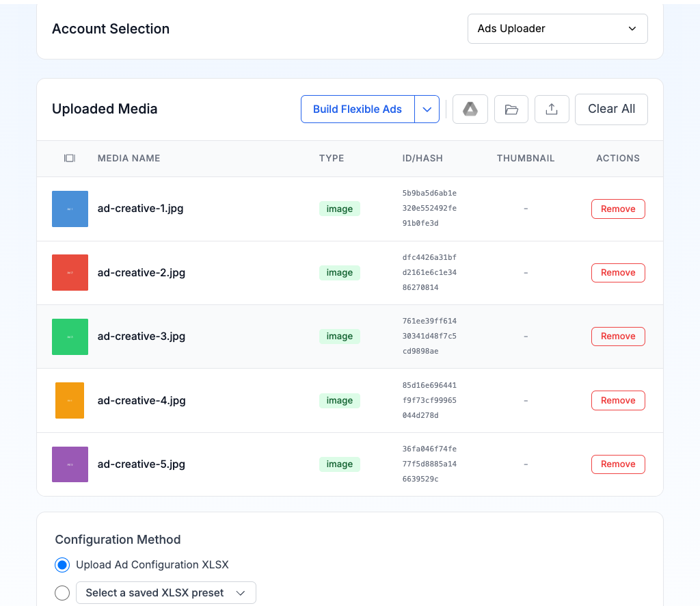Expand the Build Flexible Ads dropdown arrow

[427, 109]
